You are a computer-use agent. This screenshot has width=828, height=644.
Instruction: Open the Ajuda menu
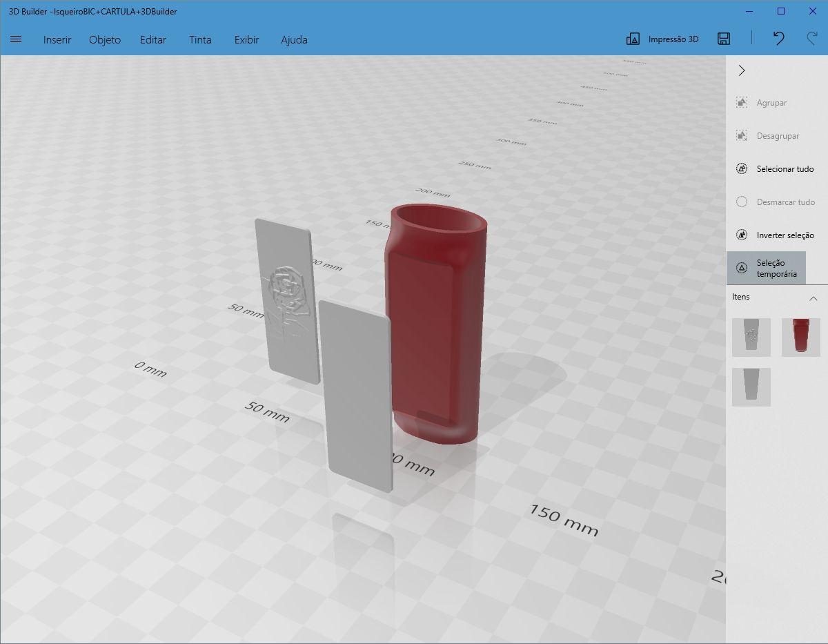pyautogui.click(x=294, y=39)
